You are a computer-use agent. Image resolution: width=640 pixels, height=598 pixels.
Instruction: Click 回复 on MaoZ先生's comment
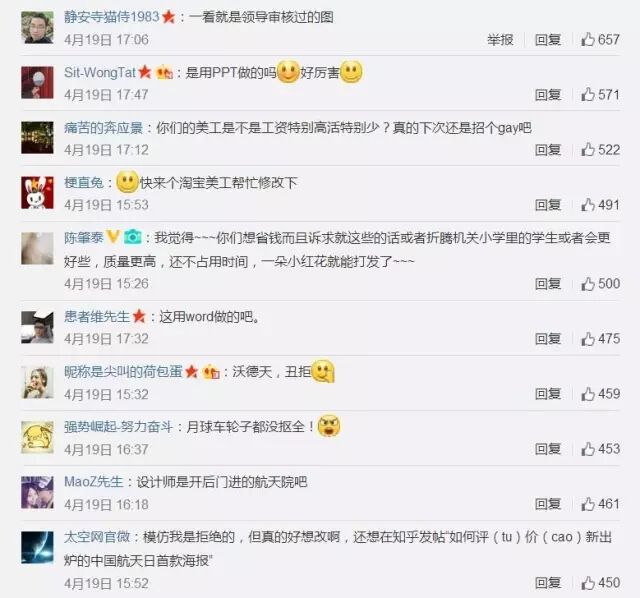coord(548,504)
